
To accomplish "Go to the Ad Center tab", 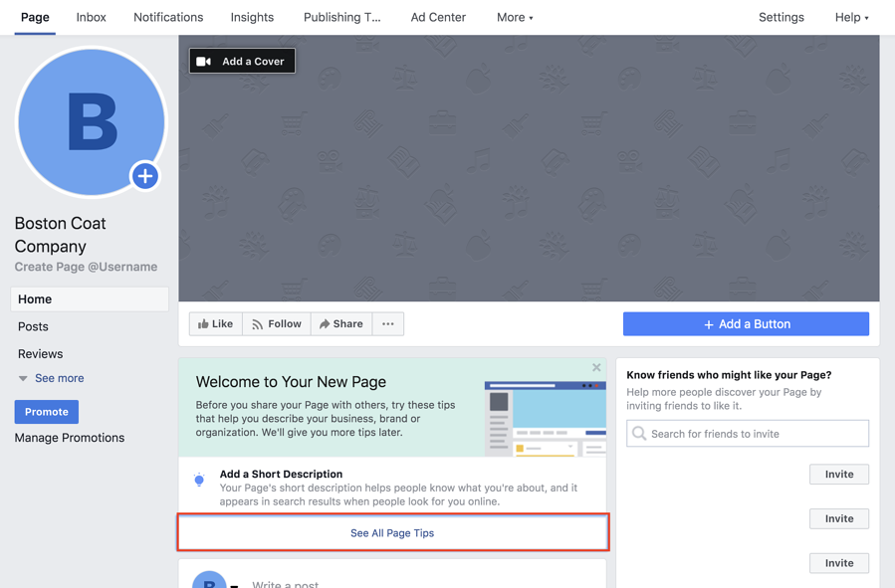I will [438, 17].
